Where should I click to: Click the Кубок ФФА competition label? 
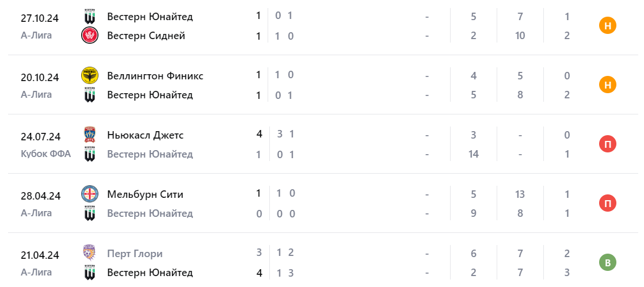point(45,154)
